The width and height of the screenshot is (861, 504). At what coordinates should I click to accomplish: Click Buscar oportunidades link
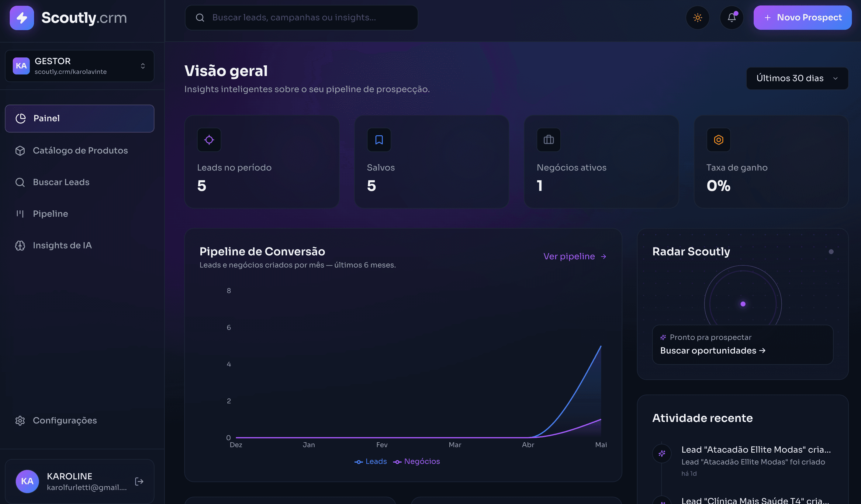(x=713, y=350)
